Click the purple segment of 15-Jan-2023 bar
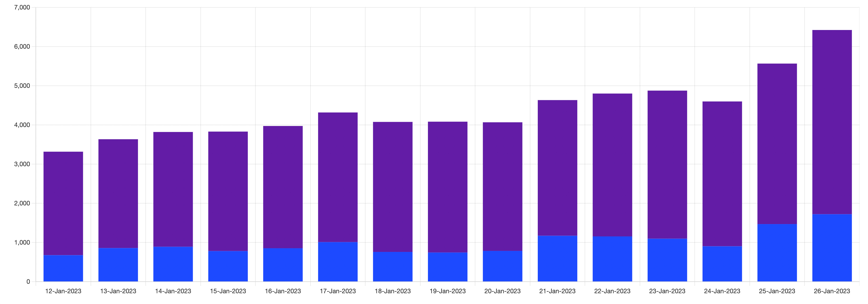 [228, 191]
